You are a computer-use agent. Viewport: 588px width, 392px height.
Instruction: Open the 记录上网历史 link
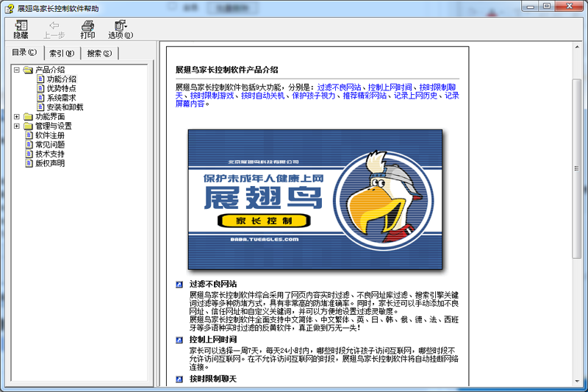(x=415, y=96)
